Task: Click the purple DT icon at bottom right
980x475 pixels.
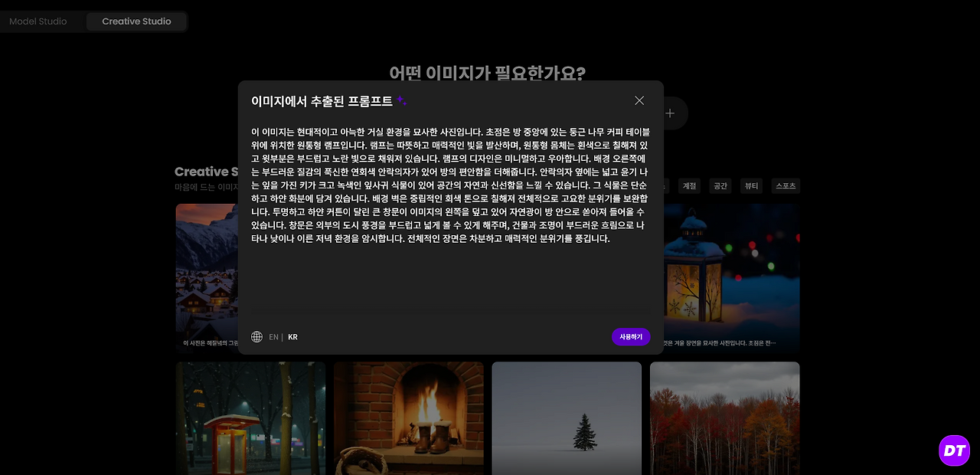Action: coord(954,450)
